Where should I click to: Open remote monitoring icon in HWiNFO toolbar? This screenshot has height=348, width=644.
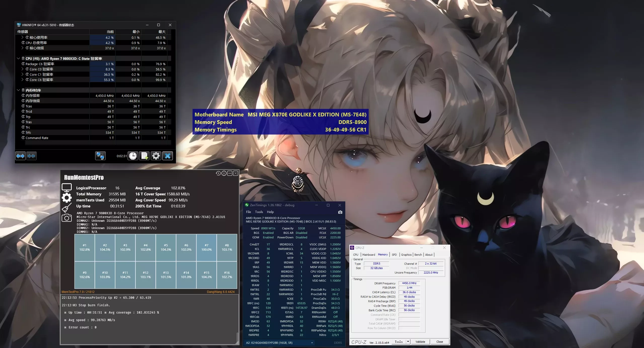100,156
